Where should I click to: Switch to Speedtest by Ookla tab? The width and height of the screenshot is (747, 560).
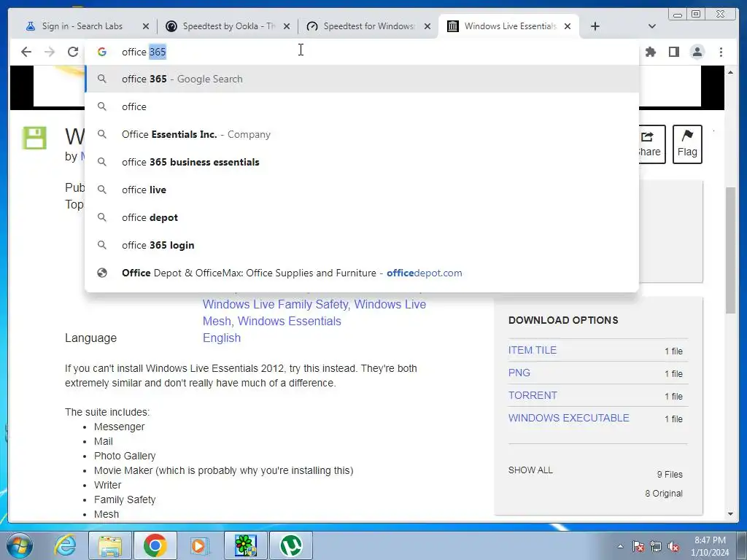222,26
